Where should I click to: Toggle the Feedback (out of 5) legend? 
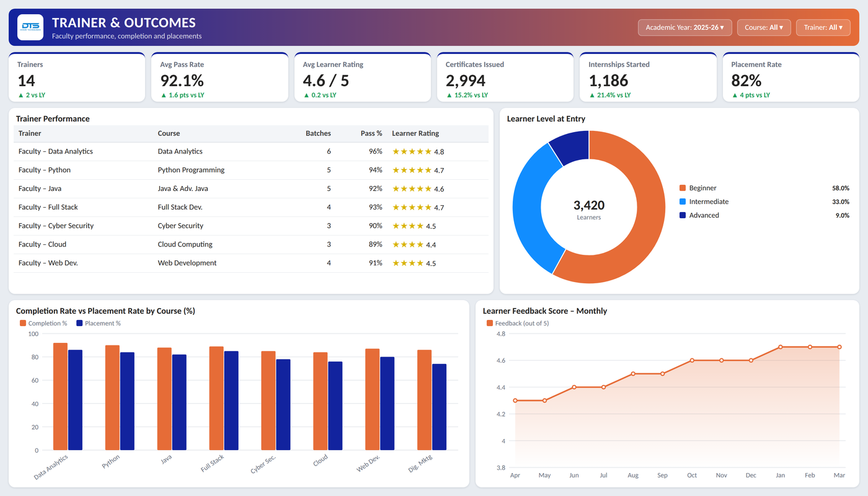518,323
